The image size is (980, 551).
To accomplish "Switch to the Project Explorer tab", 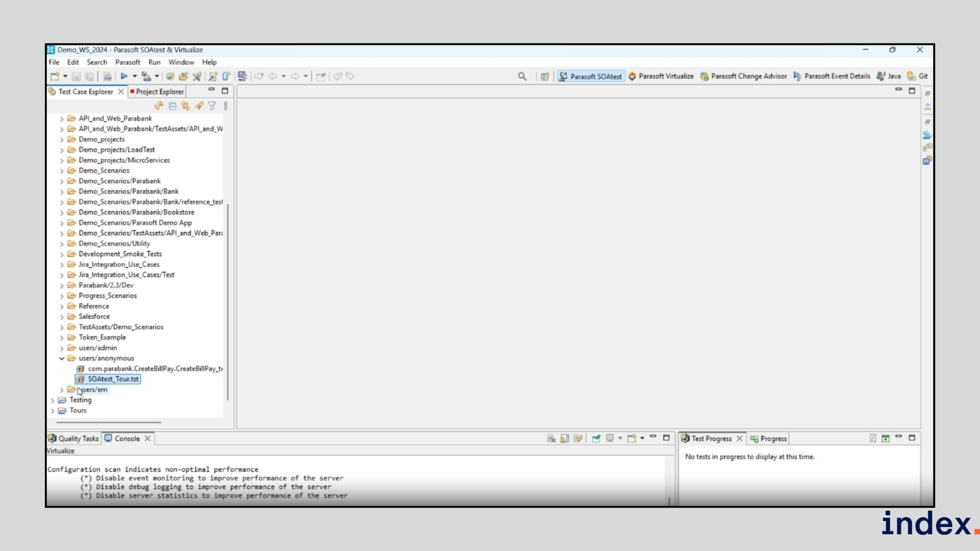I will 159,92.
